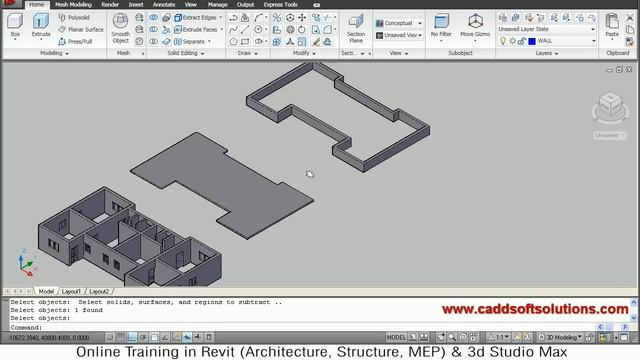Select the Move tool in Modify panel
This screenshot has width=640, height=360.
tap(302, 18)
